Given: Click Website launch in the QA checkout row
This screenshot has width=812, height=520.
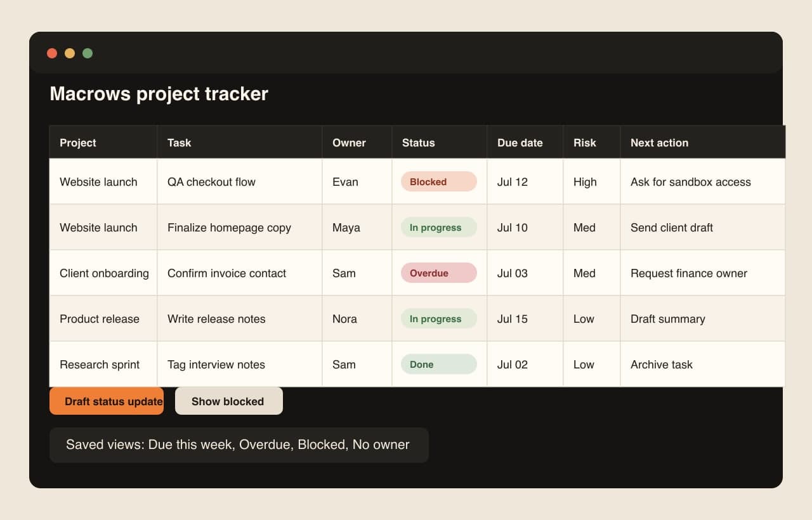Looking at the screenshot, I should pos(103,181).
